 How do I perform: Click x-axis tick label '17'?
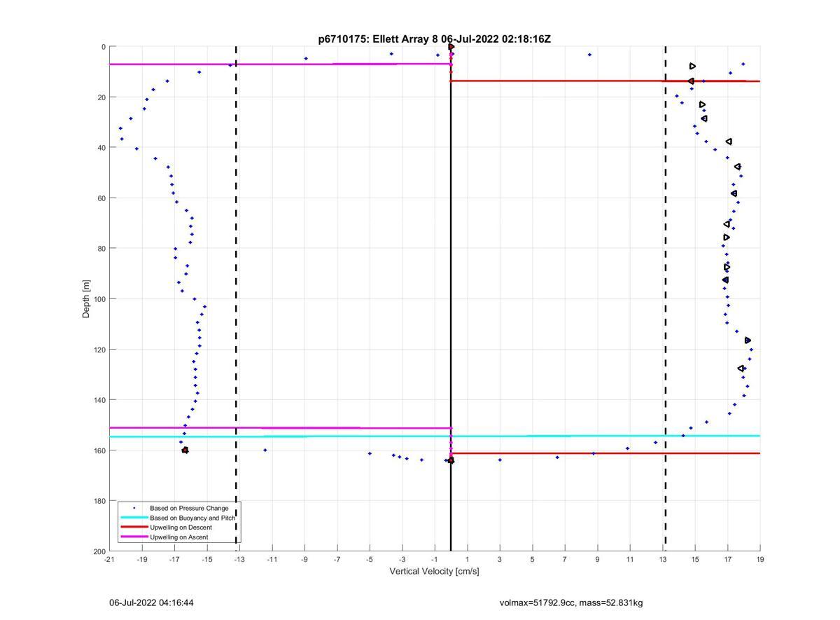point(727,559)
